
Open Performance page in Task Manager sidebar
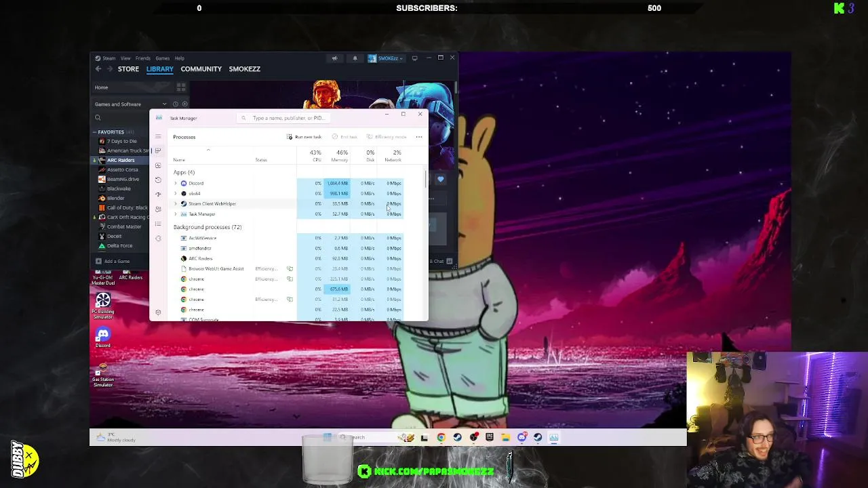(158, 165)
